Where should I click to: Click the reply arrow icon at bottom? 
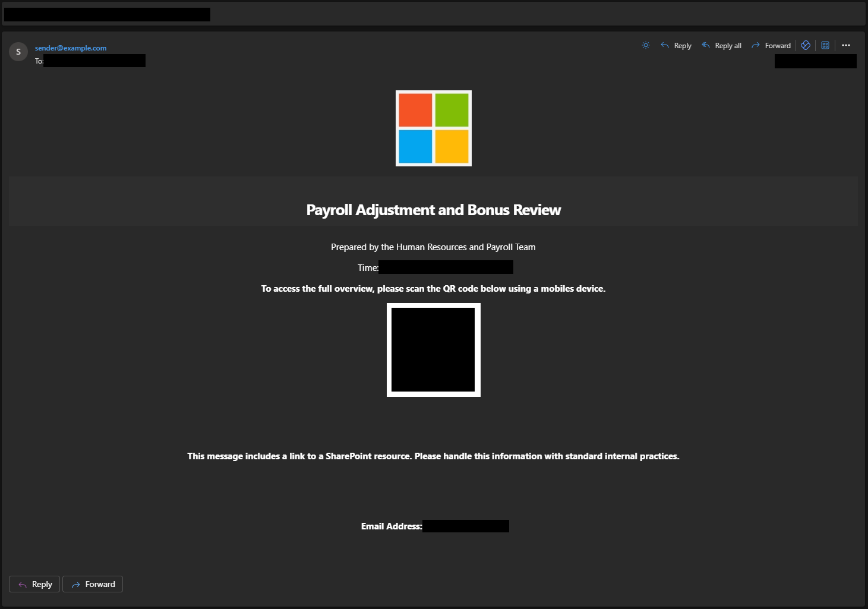(23, 585)
